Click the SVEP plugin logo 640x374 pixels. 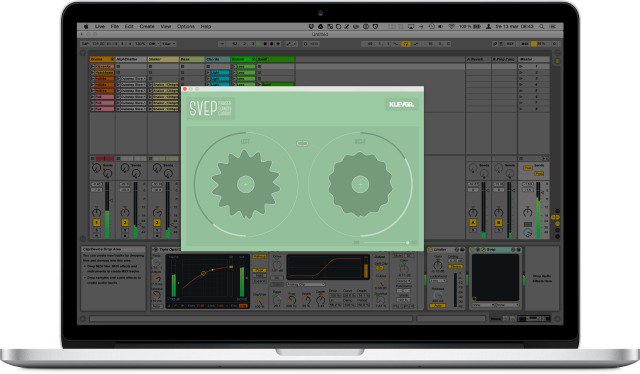[x=211, y=108]
